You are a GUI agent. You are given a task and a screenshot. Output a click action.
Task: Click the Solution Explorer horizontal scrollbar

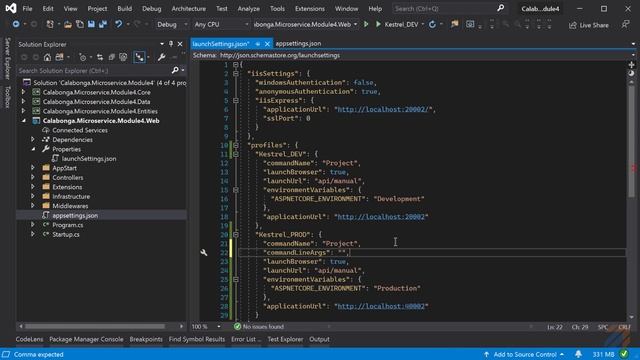(95, 327)
